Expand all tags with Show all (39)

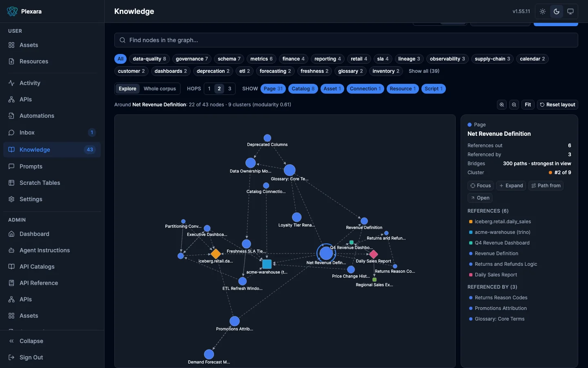point(424,71)
